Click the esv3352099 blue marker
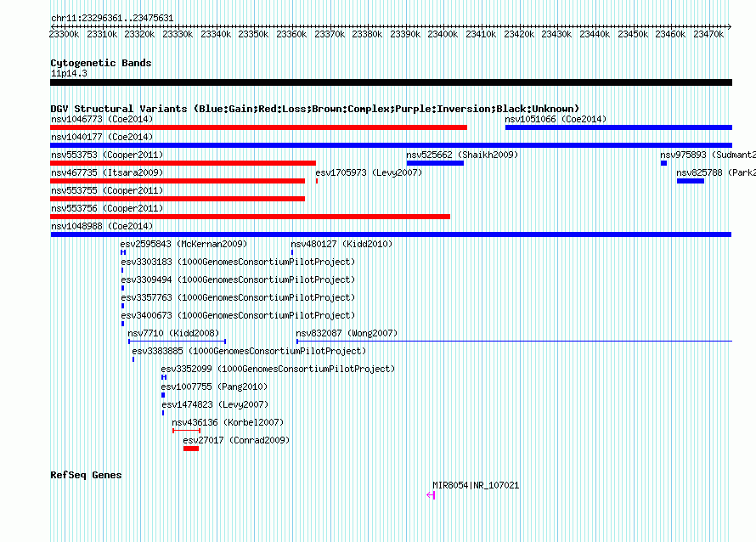 tap(164, 377)
